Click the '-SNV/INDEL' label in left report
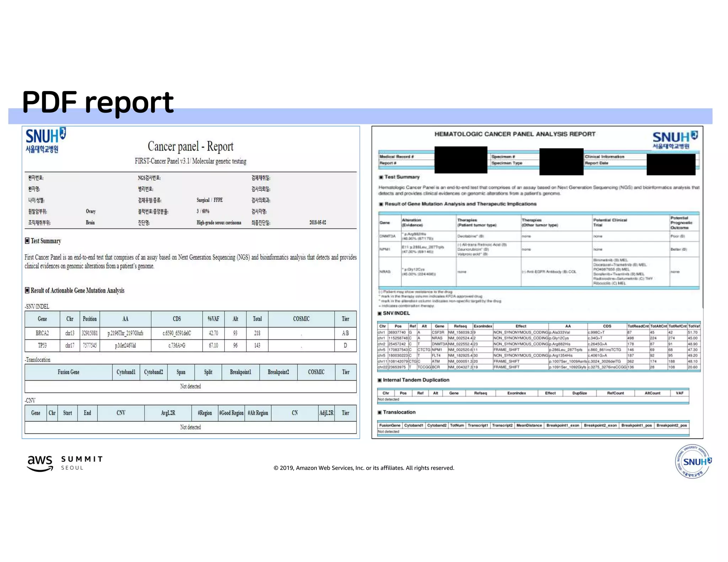This screenshot has height=562, width=728. [x=37, y=306]
